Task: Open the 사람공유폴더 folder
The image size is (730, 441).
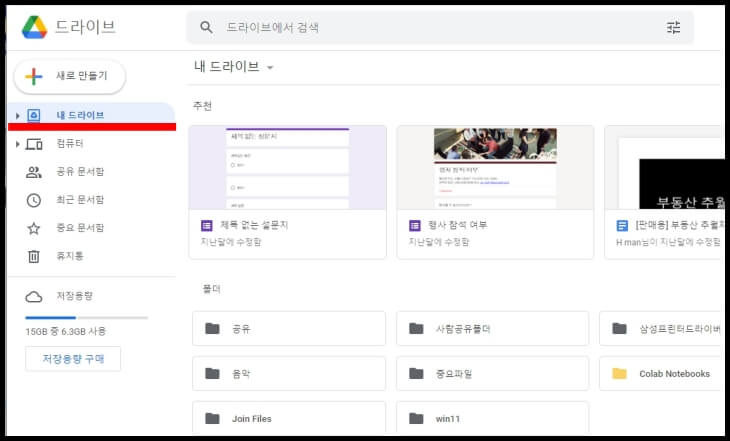Action: 493,329
